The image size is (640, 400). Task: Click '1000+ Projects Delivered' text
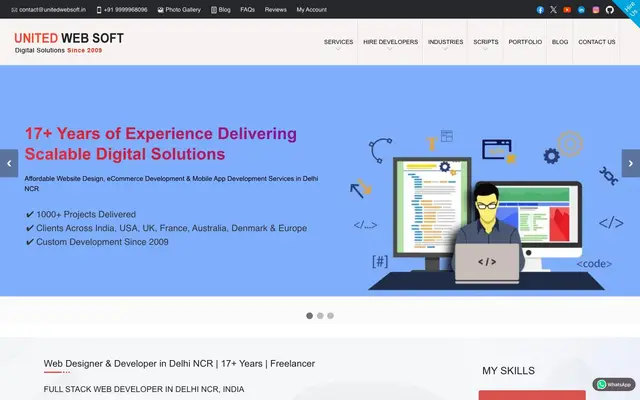click(x=86, y=214)
